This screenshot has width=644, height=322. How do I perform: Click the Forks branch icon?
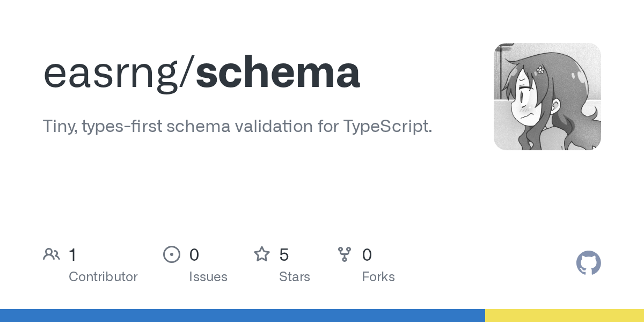point(344,254)
